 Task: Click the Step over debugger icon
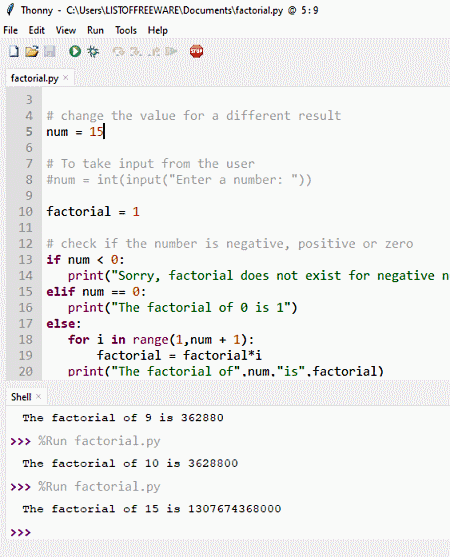click(118, 52)
